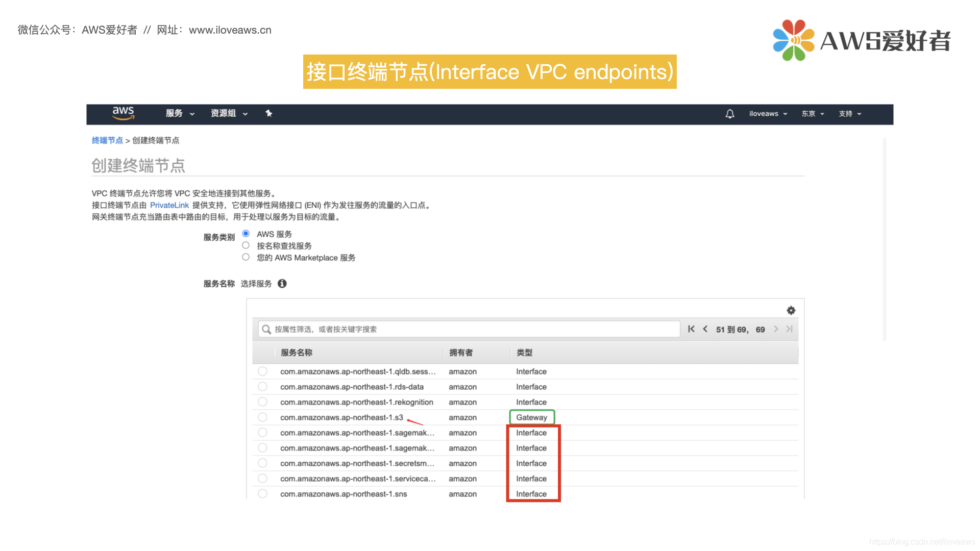This screenshot has height=551, width=980.
Task: Click com.amazonaws.ap-northeast-1.secretsm… service name
Action: click(x=357, y=463)
